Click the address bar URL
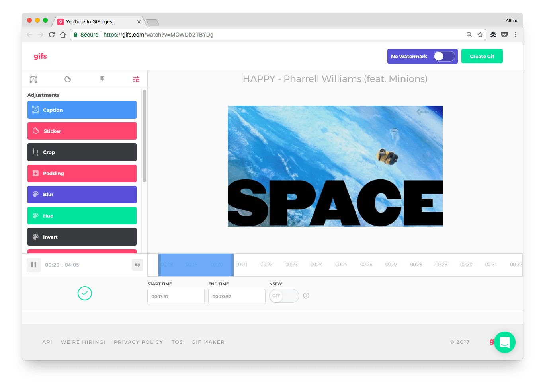 [x=158, y=35]
